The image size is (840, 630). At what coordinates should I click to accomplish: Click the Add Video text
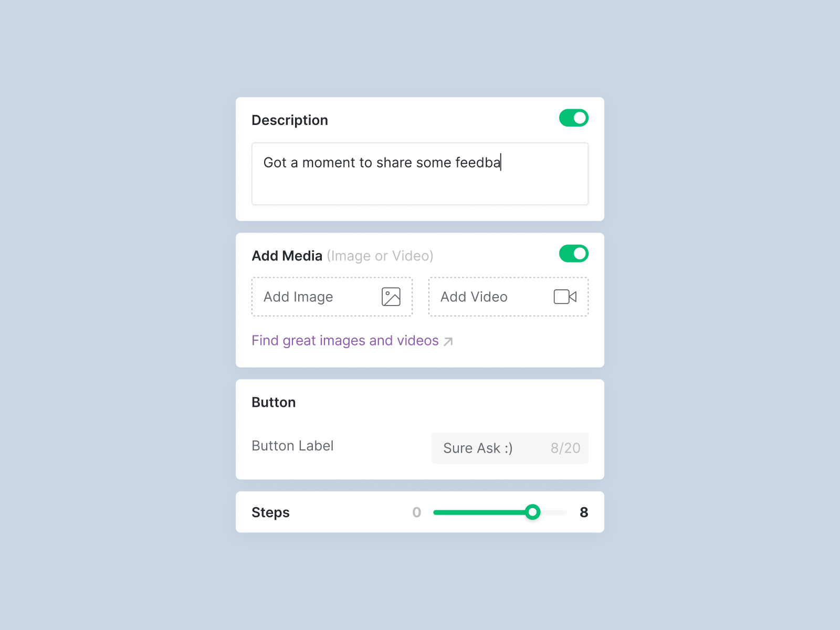coord(474,297)
